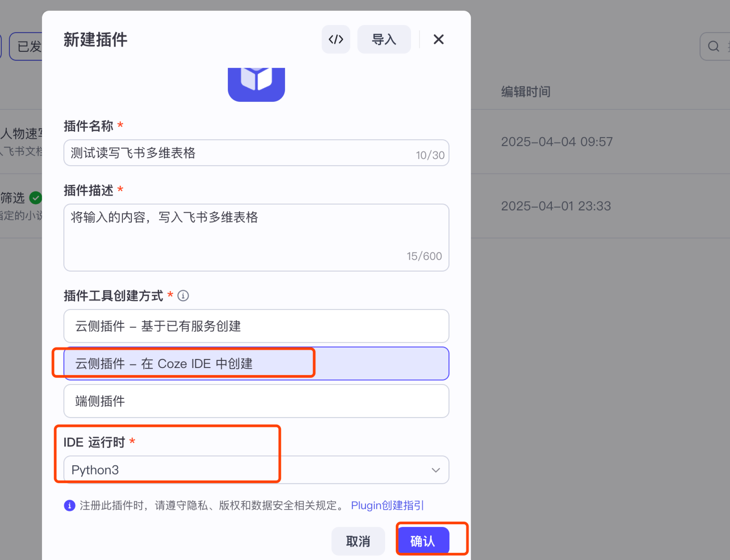Select the 端侧插件 option
The height and width of the screenshot is (560, 730).
(256, 401)
